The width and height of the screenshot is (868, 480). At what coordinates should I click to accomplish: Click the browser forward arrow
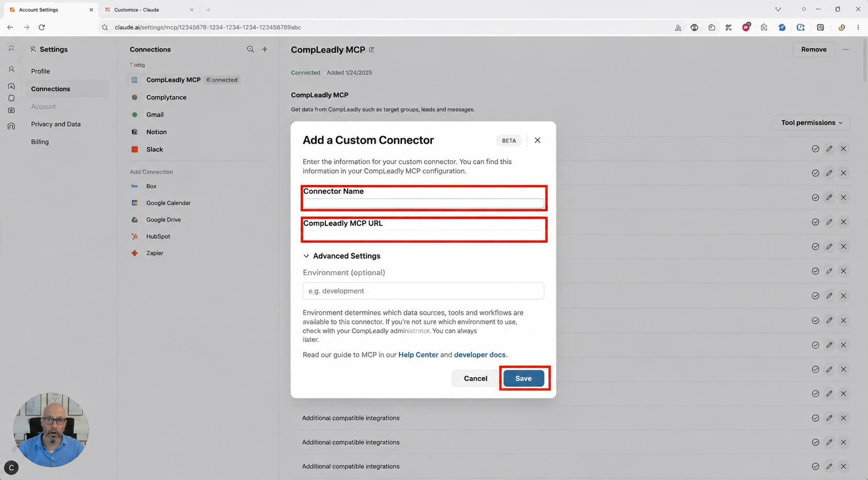click(x=26, y=27)
